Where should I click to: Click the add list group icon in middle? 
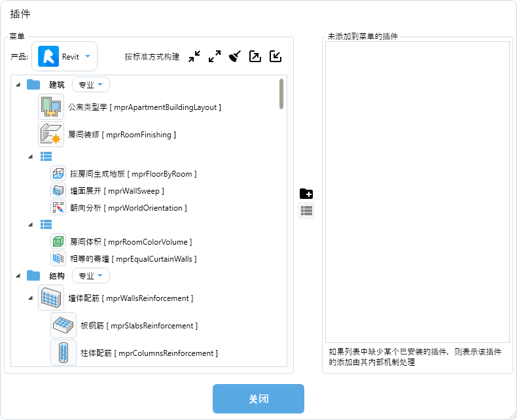(306, 211)
